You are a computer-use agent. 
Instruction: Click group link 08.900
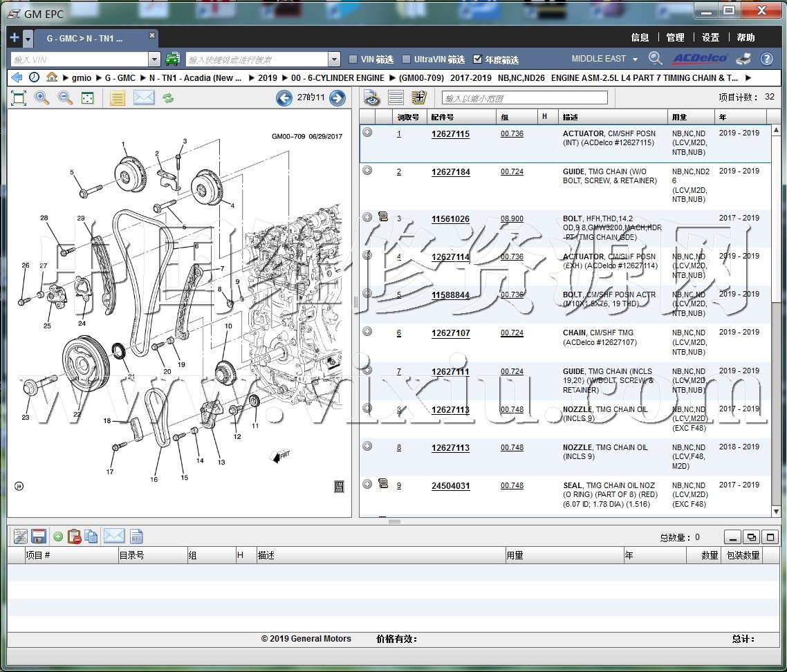click(x=512, y=219)
